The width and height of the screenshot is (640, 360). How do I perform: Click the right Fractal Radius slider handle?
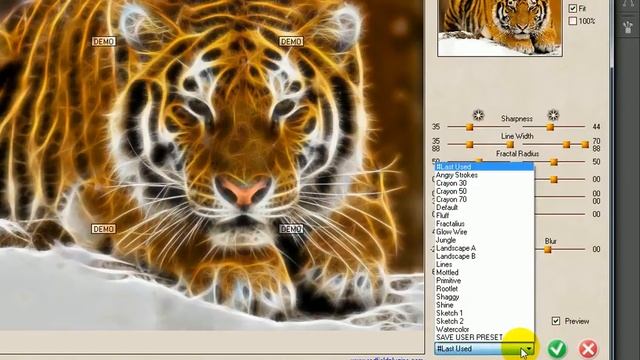[554, 162]
